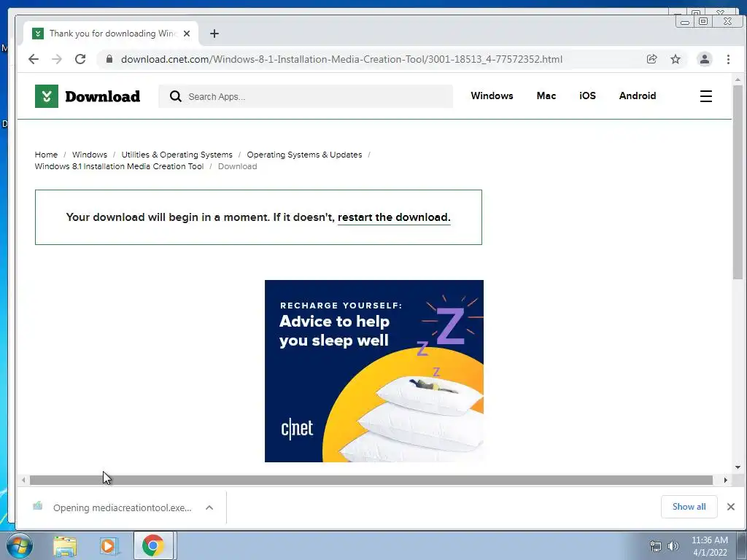Click the forward navigation arrow
Screen dimensions: 747x560
coord(57,59)
